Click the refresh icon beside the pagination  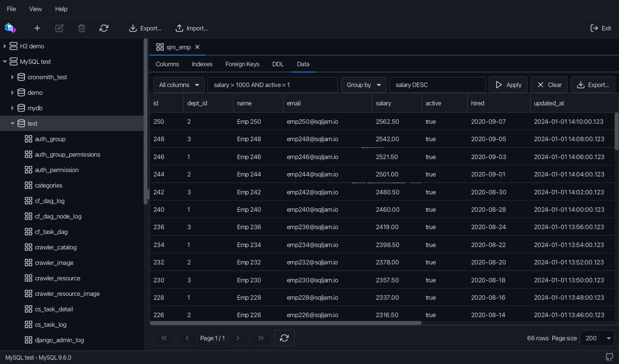click(x=284, y=338)
